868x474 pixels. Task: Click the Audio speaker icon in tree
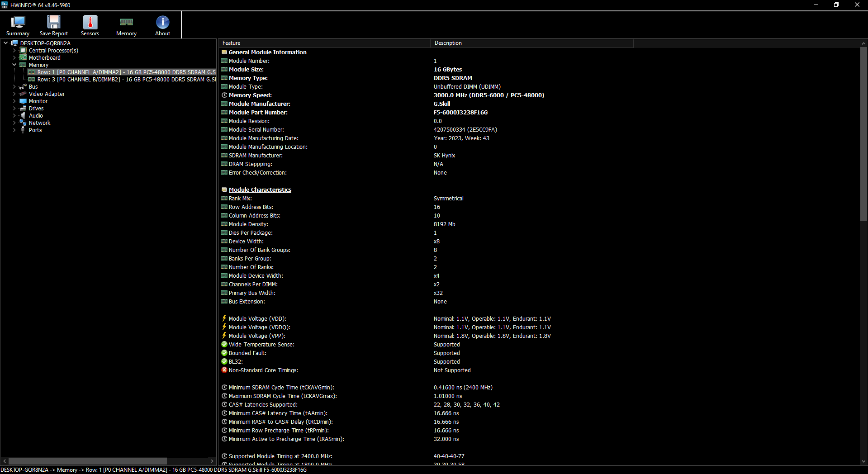coord(23,115)
